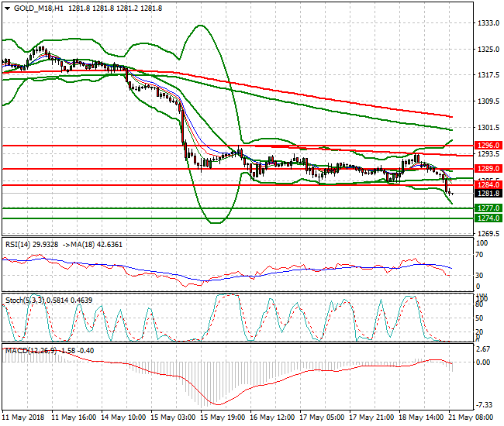Viewport: 504px width, 426px height.
Task: Click the MACD scale value -7.33
Action: tap(484, 405)
